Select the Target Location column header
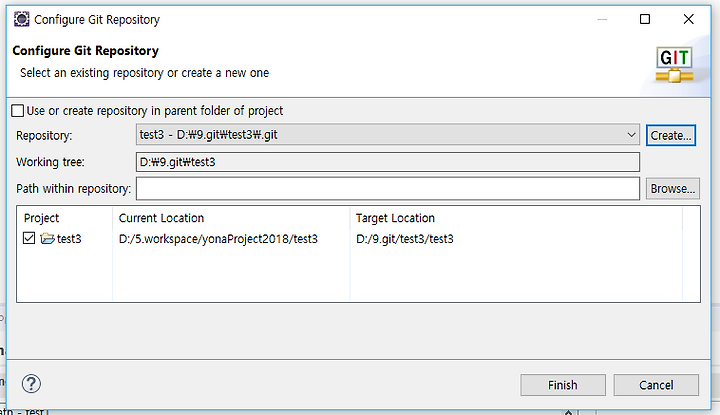Screen dimensions: 720x415 [395, 218]
